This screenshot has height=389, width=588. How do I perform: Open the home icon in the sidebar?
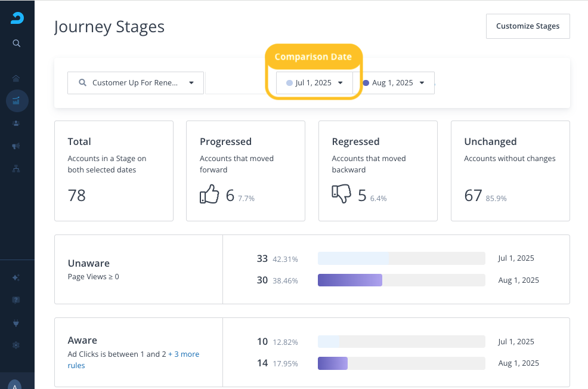pyautogui.click(x=17, y=78)
